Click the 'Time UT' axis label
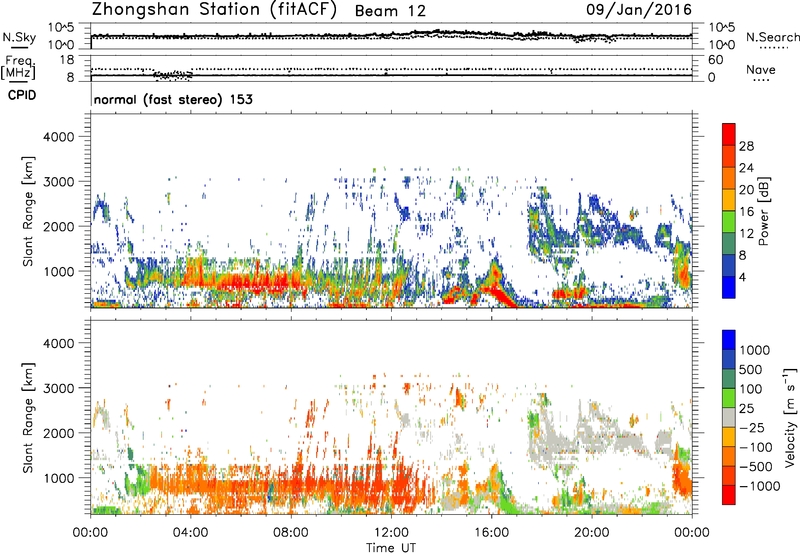The width and height of the screenshot is (800, 554). [x=391, y=548]
